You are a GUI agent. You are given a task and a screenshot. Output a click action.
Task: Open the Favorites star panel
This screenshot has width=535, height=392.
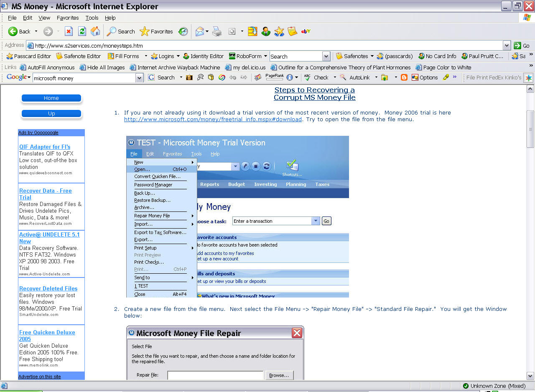click(x=156, y=31)
